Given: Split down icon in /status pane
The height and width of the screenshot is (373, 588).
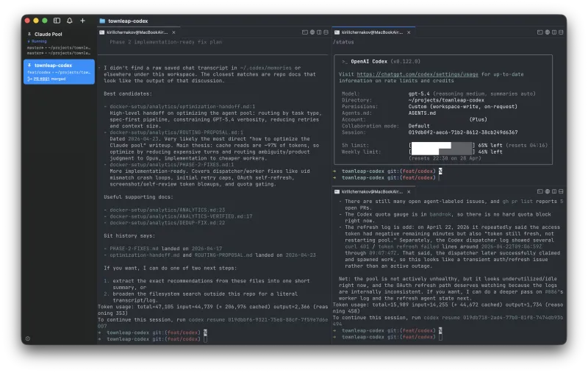Looking at the screenshot, I should coord(561,32).
